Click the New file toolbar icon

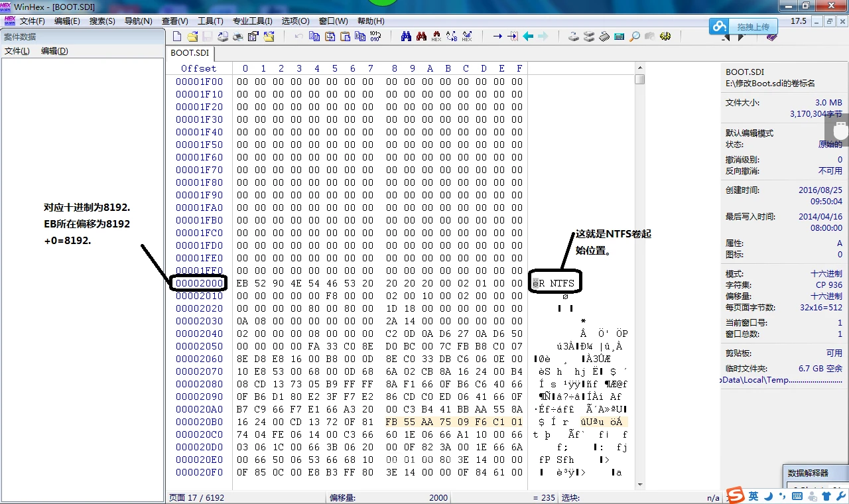[177, 36]
